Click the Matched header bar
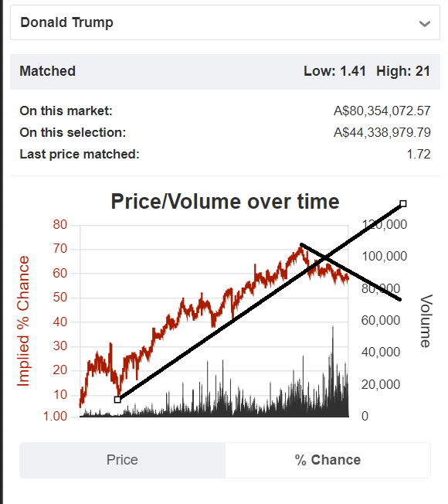 pos(225,71)
